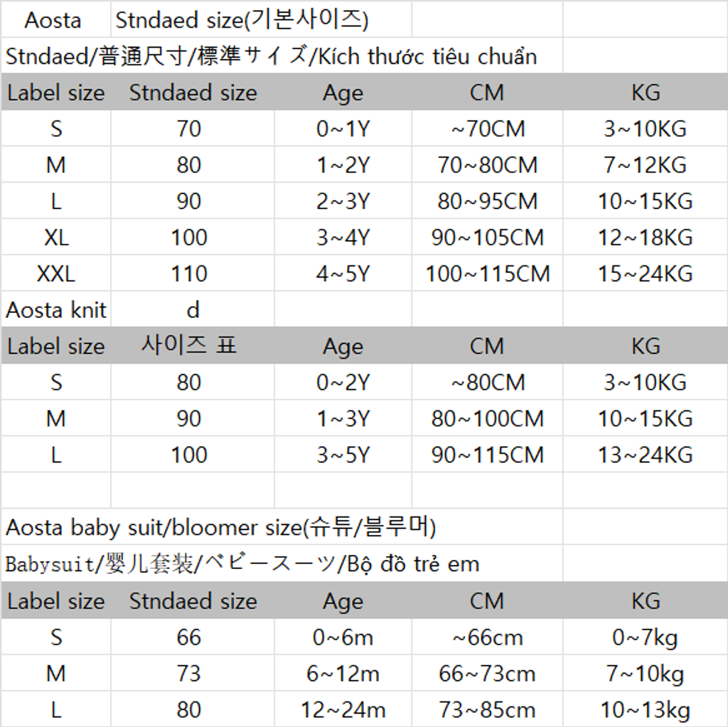
Task: Click the cell containing 110
Action: click(189, 274)
